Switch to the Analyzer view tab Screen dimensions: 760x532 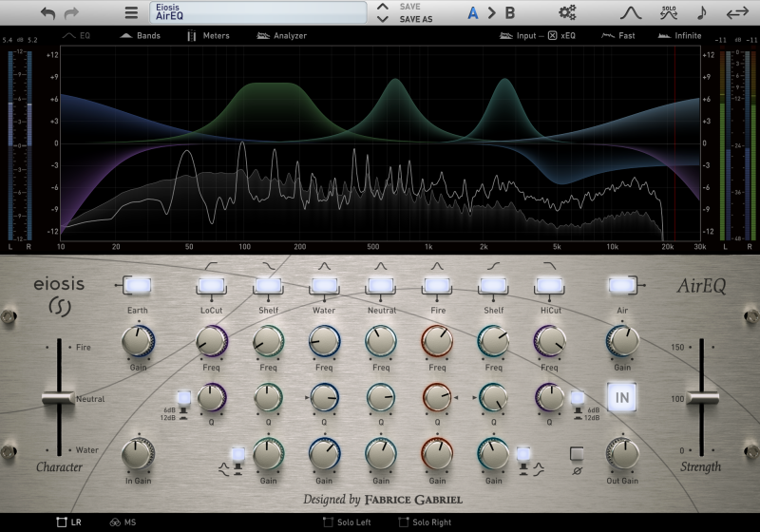point(281,36)
